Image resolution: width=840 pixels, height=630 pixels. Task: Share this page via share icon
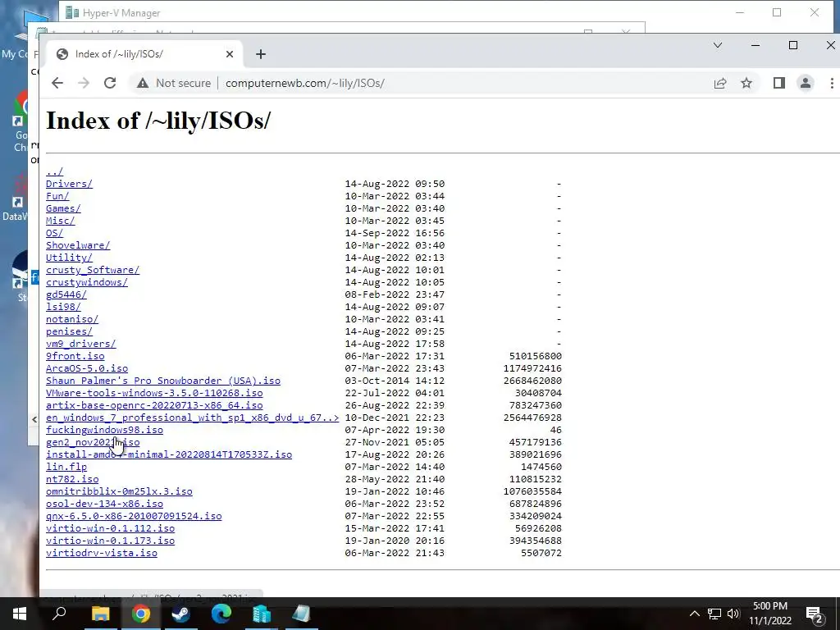[x=720, y=83]
